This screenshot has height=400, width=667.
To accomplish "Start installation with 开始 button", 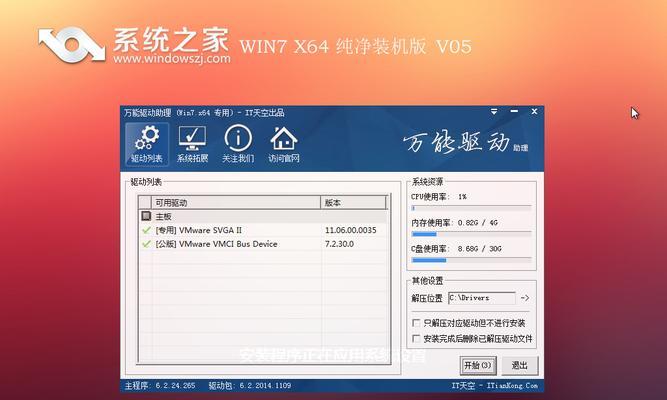I will click(478, 366).
